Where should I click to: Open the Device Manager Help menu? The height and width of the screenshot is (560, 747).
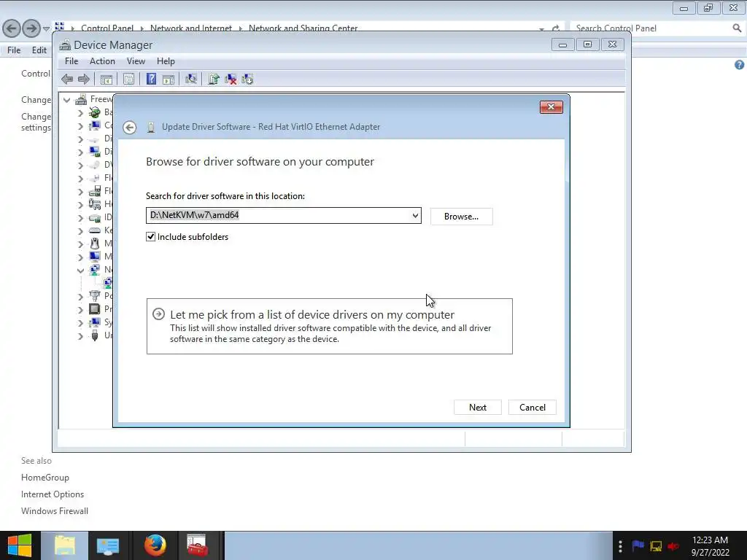166,61
